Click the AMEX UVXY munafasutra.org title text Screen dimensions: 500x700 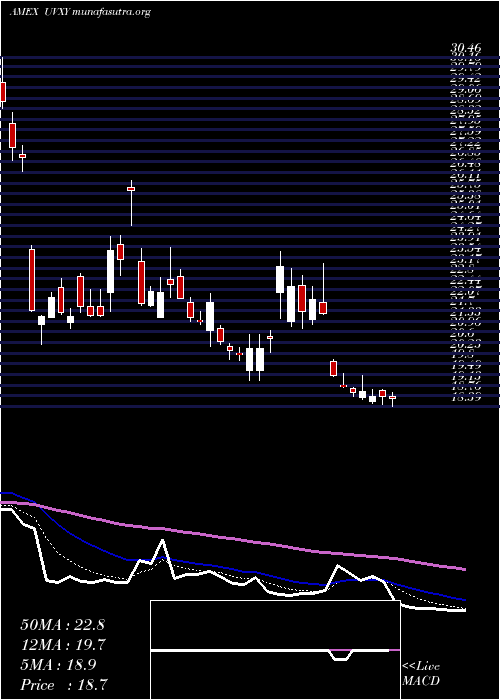(x=80, y=12)
